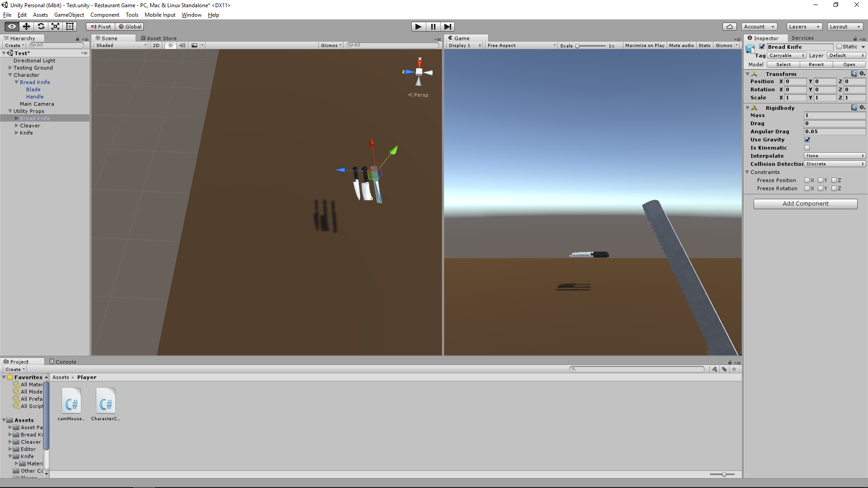Click the Pause button

433,27
